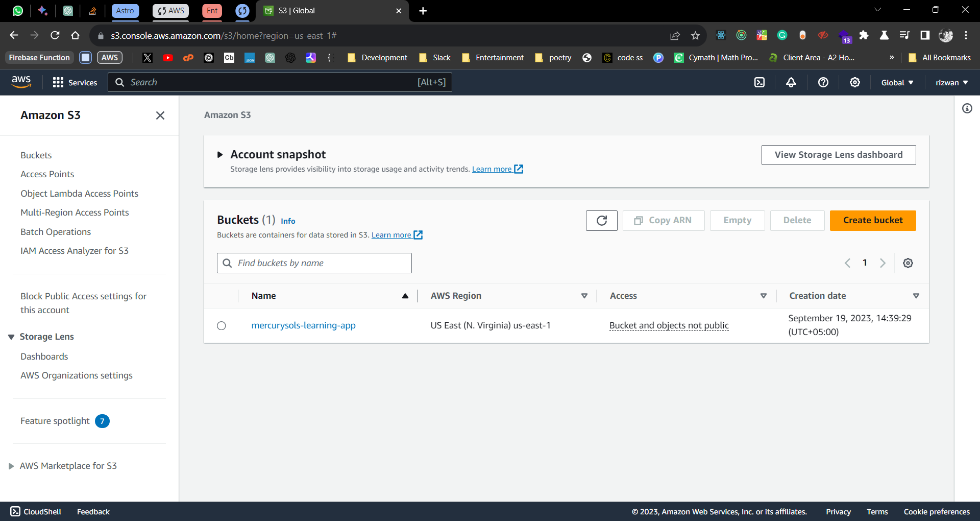Open the YouTube bookmark icon

pos(168,58)
